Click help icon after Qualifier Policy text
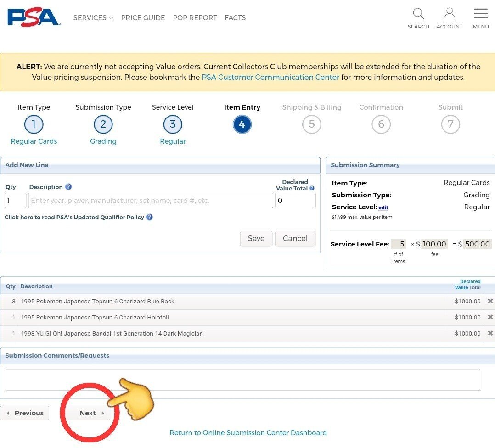Viewport: 495px width, 448px height. [150, 217]
